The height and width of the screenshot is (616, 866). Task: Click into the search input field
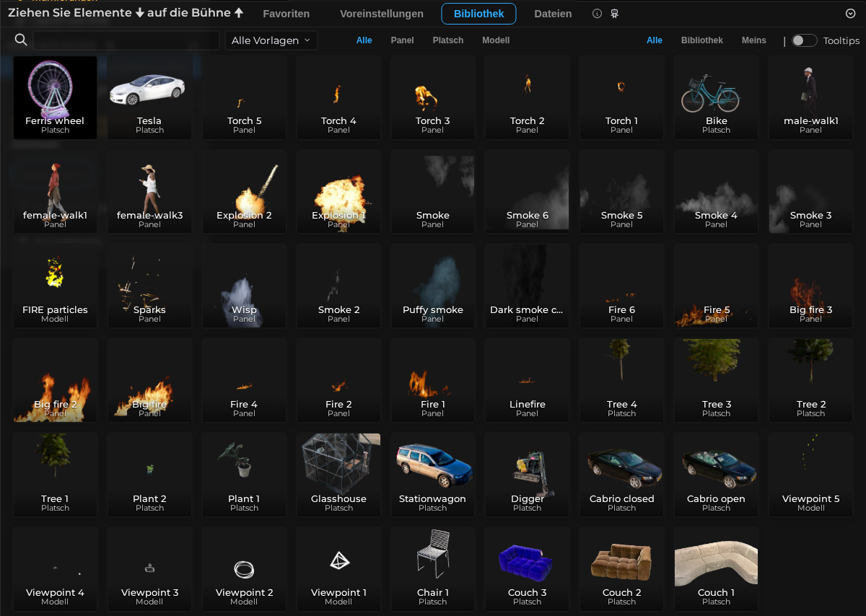point(126,40)
